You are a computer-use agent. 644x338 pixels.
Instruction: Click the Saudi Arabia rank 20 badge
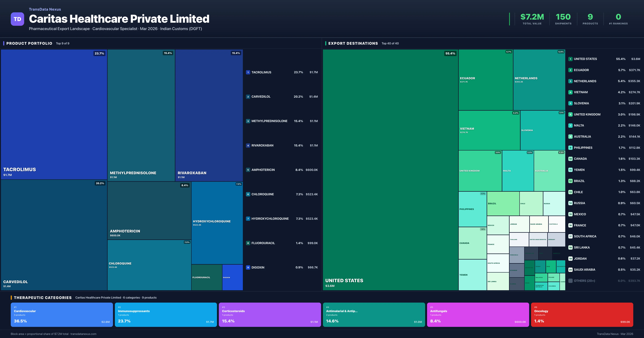pyautogui.click(x=570, y=270)
